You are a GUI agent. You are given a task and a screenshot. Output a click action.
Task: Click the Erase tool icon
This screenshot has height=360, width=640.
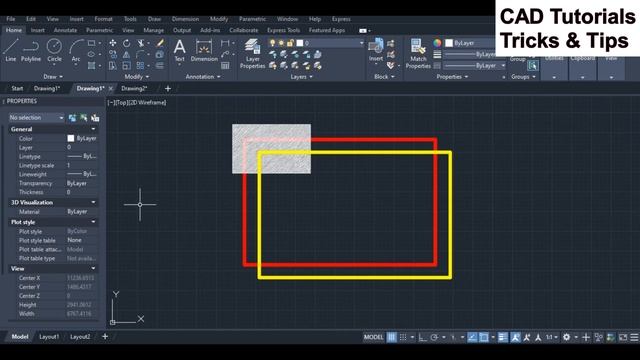[160, 43]
